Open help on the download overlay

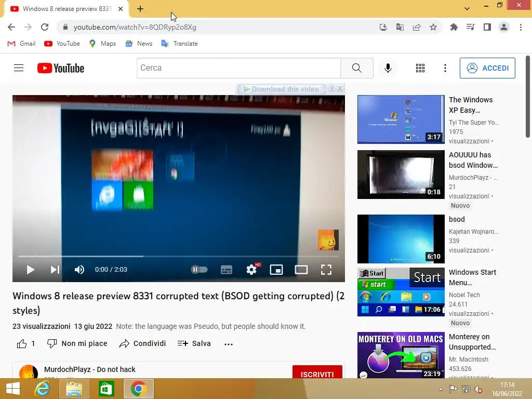coord(331,88)
